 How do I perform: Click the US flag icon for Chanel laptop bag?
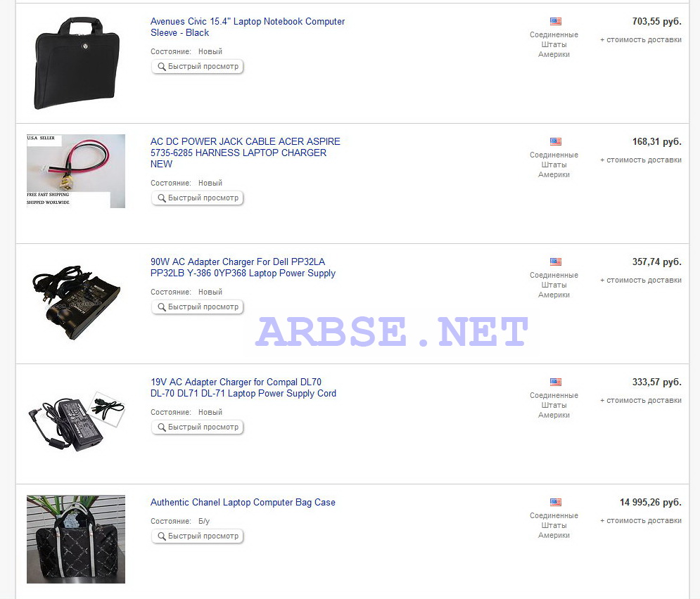point(555,502)
